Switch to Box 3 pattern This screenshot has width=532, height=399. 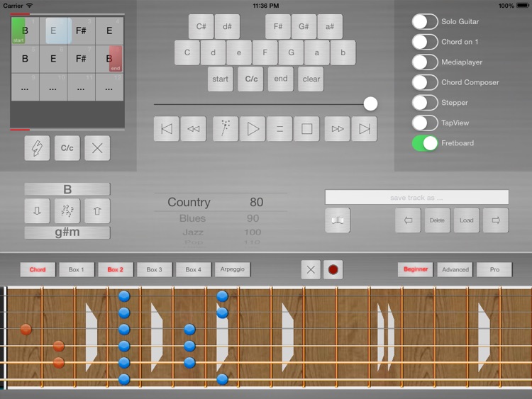(x=155, y=270)
